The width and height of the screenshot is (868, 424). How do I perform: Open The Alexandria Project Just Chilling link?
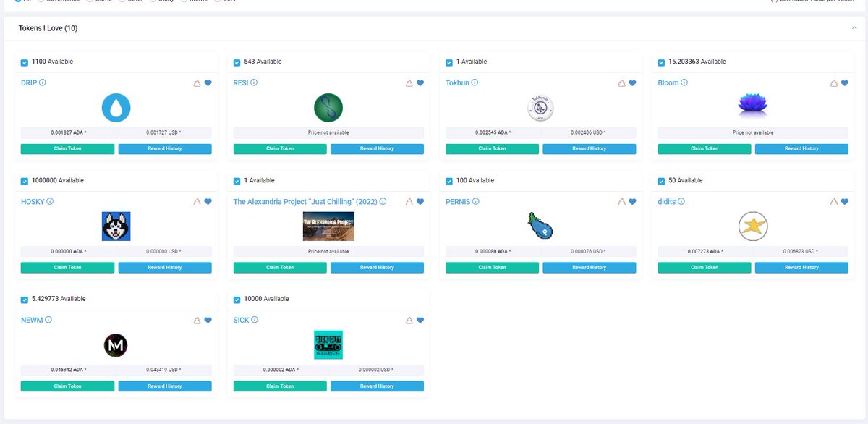click(305, 202)
